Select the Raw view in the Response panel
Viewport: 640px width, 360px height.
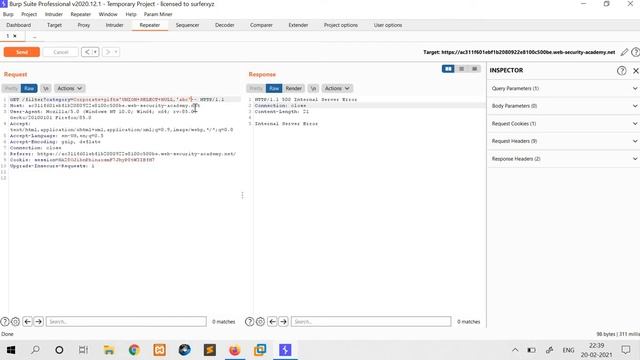[x=274, y=88]
